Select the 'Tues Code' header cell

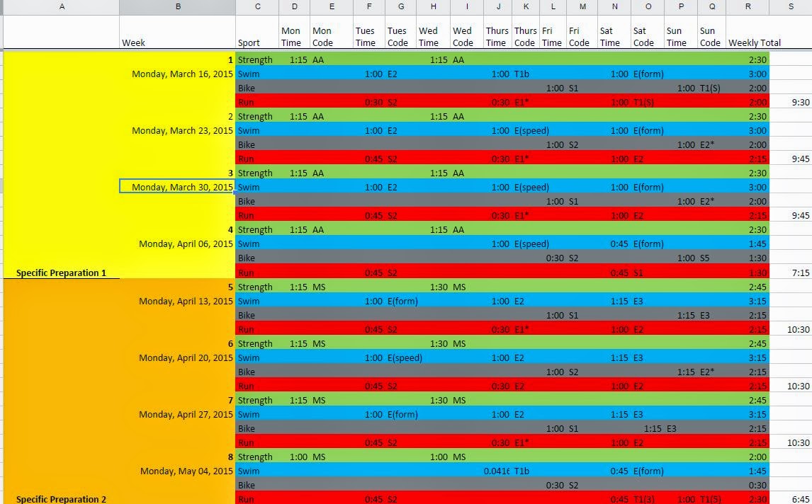401,32
